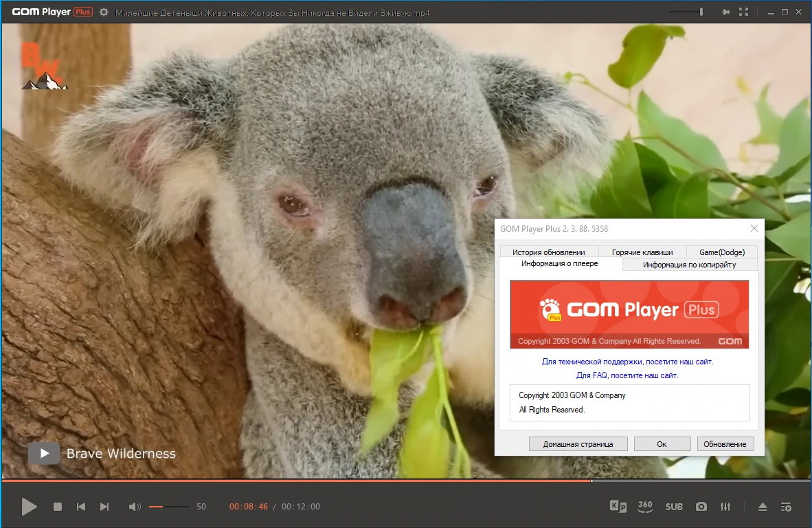Screen dimensions: 812x528
Task: Open GOM Player settings gear
Action: tap(104, 12)
